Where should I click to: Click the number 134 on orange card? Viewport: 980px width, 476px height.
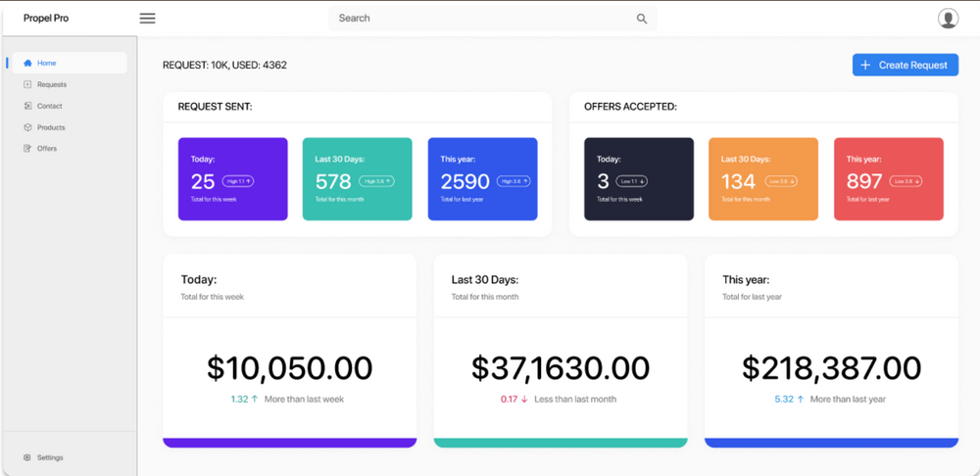pyautogui.click(x=739, y=181)
